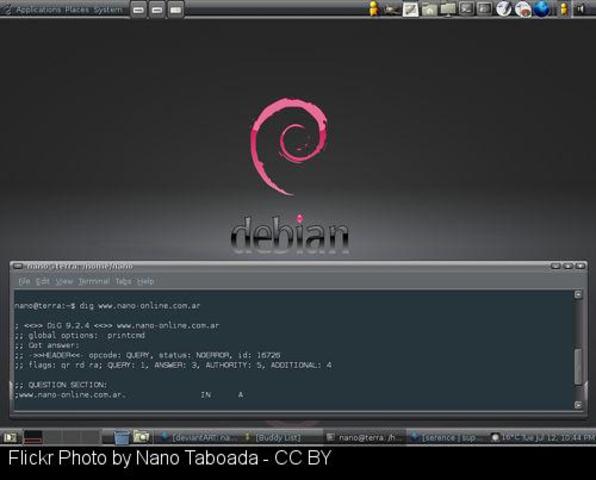
Task: Switch to first workspace in workspace switcher
Action: coord(33,437)
